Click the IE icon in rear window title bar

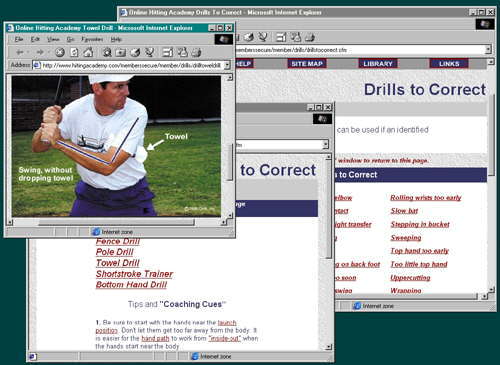click(x=124, y=13)
